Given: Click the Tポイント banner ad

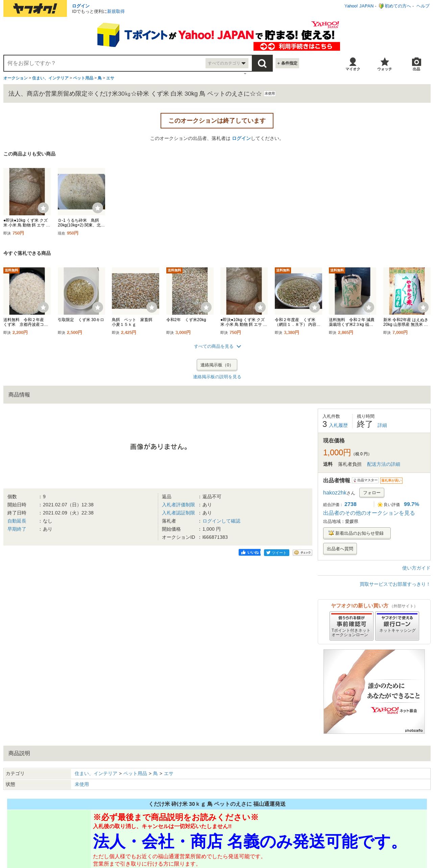Looking at the screenshot, I should coord(218,35).
